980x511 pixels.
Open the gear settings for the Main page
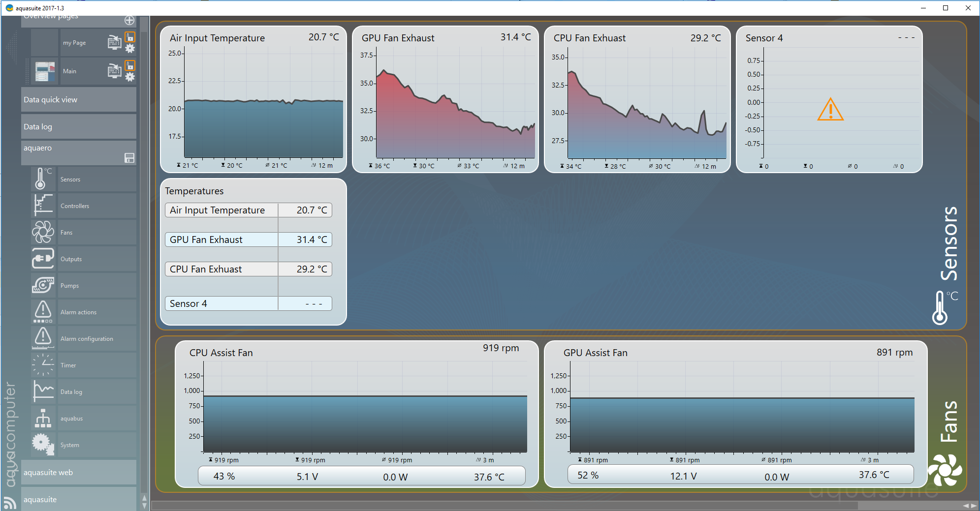[130, 77]
